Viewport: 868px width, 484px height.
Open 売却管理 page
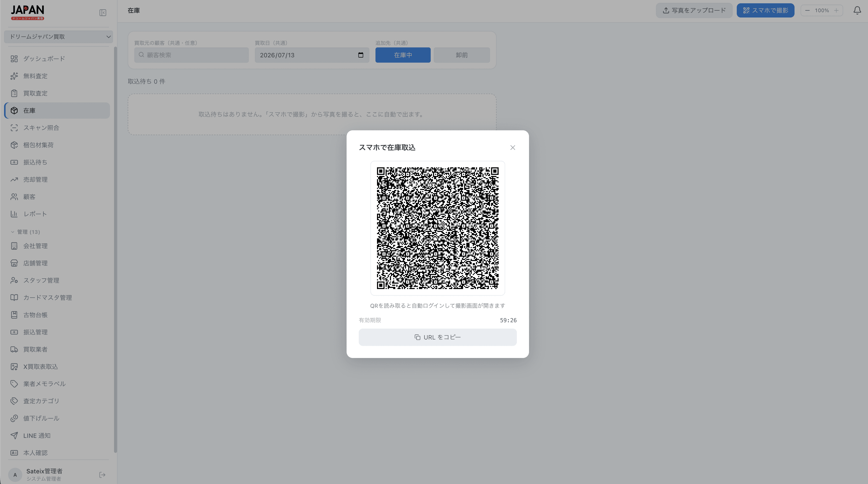[57, 180]
